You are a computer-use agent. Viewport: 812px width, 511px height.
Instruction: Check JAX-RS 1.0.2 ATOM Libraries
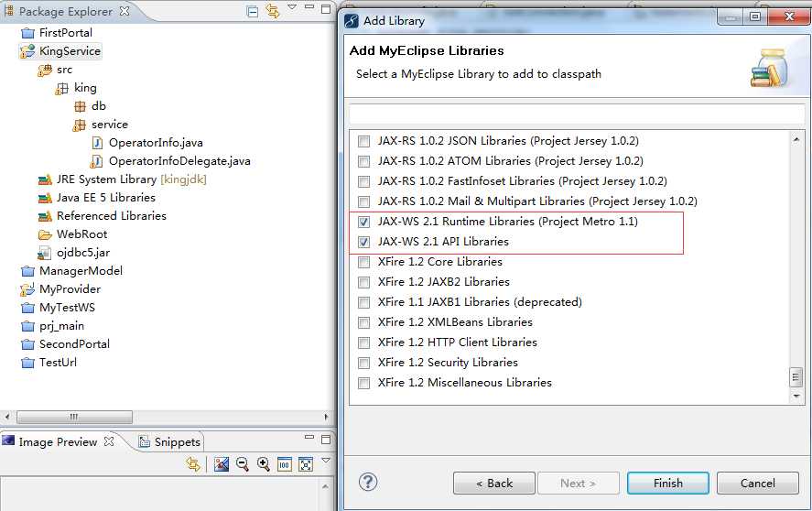tap(364, 162)
